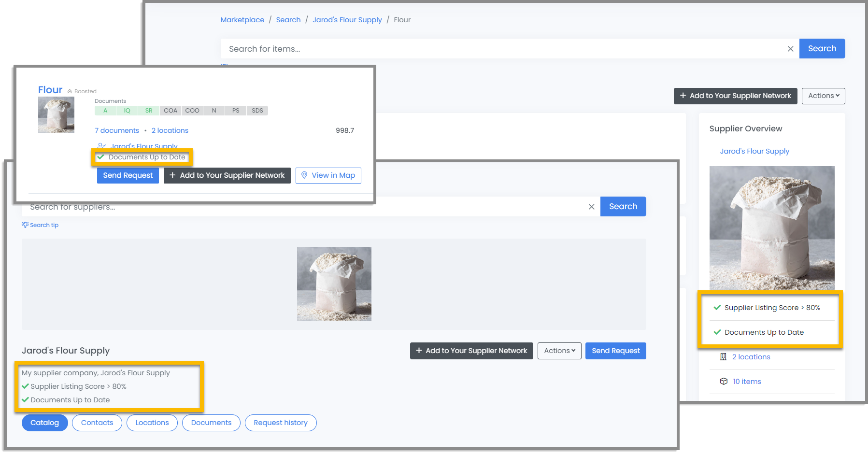Open the '2 locations' link in Supplier Overview
The width and height of the screenshot is (868, 454).
tap(751, 357)
